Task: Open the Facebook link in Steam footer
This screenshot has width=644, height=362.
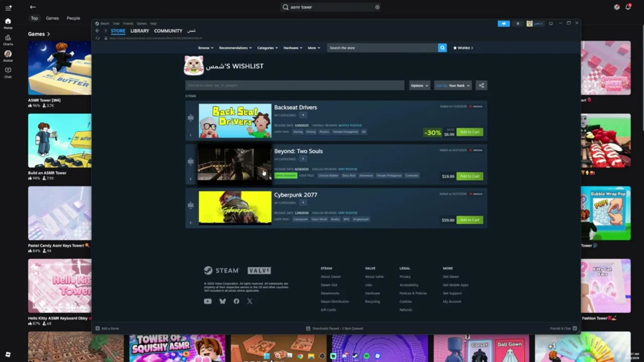Action: (x=236, y=301)
